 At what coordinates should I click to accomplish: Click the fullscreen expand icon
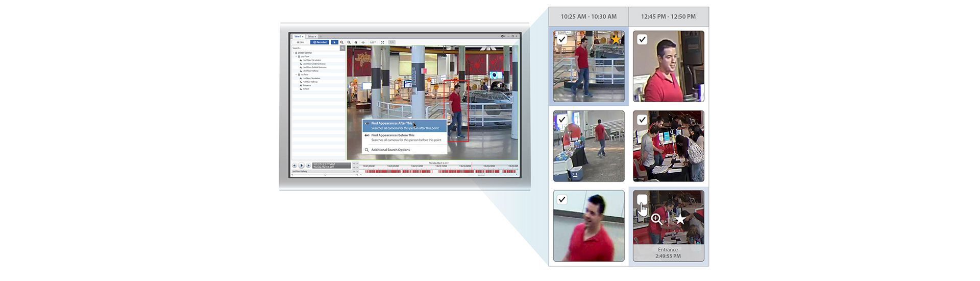pos(382,42)
